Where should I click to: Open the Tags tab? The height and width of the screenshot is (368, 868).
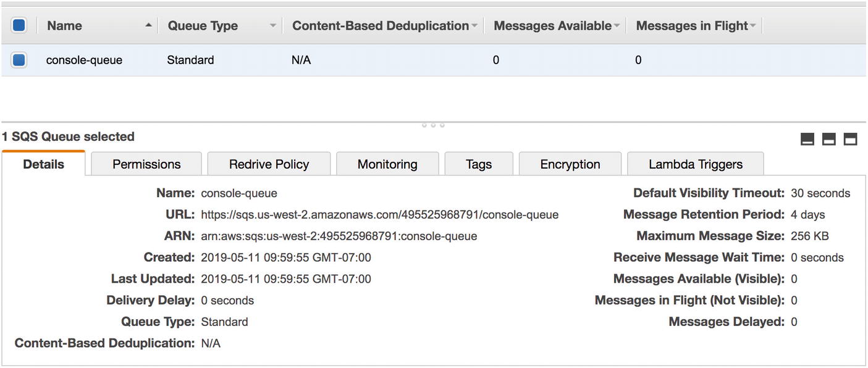(x=478, y=164)
